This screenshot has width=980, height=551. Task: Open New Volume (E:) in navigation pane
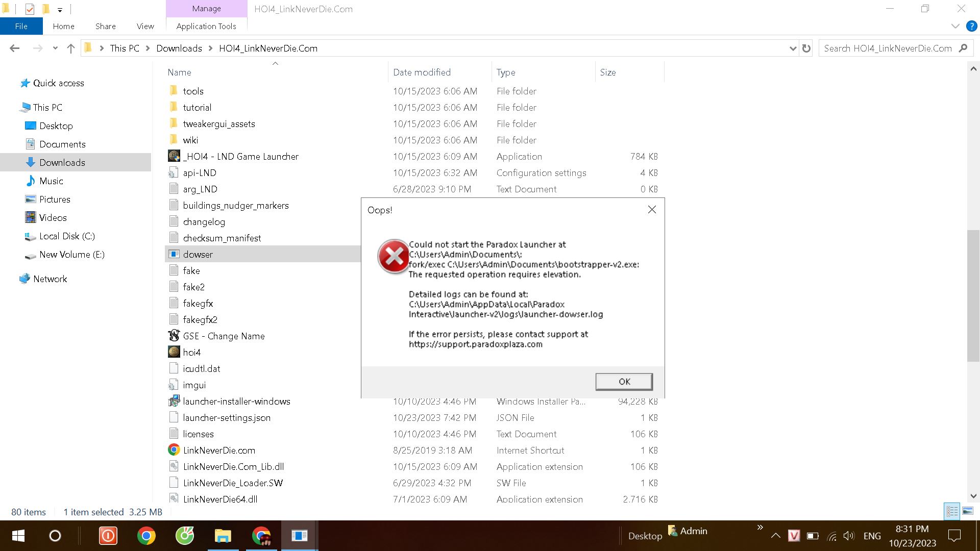coord(71,255)
